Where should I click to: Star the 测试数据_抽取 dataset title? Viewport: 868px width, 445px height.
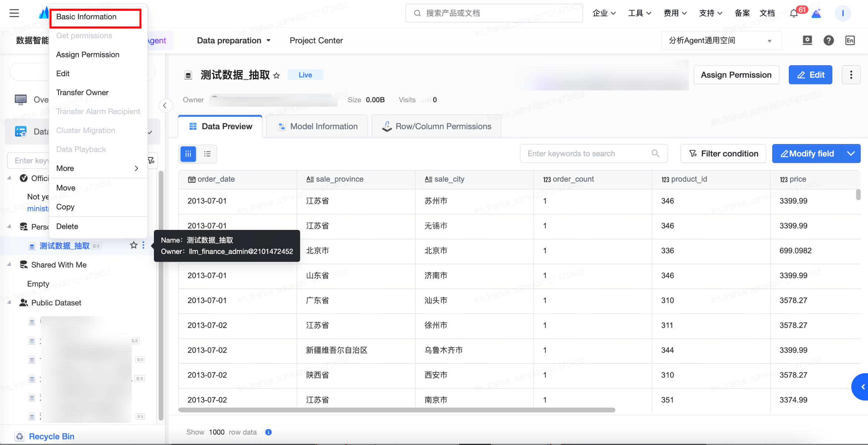point(276,76)
